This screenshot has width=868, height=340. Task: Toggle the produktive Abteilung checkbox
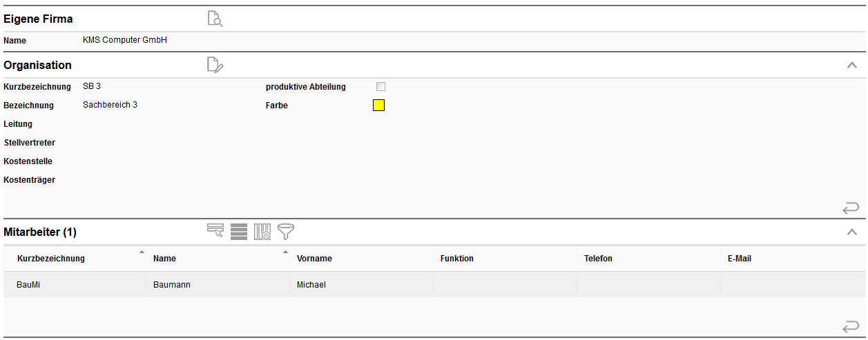(380, 87)
